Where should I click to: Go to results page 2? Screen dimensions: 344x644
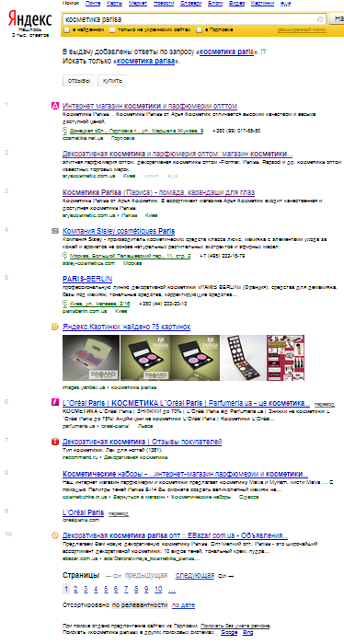click(x=75, y=590)
